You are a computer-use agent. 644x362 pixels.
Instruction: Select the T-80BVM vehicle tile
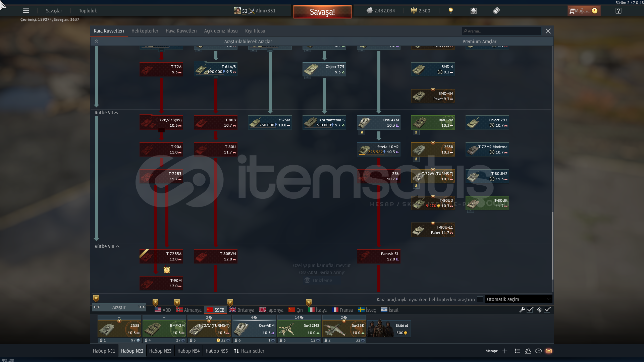216,256
